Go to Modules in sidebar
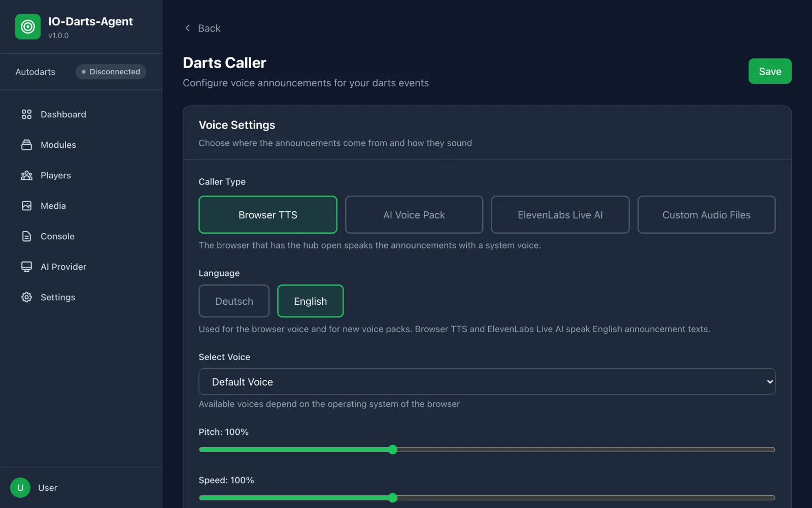 [x=81, y=145]
